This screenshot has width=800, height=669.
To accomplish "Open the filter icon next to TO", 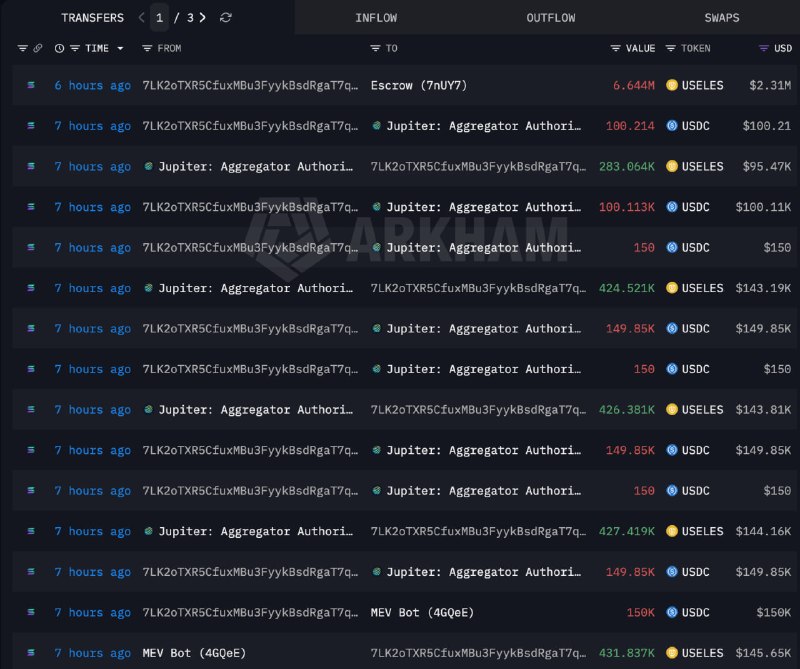I will (375, 48).
